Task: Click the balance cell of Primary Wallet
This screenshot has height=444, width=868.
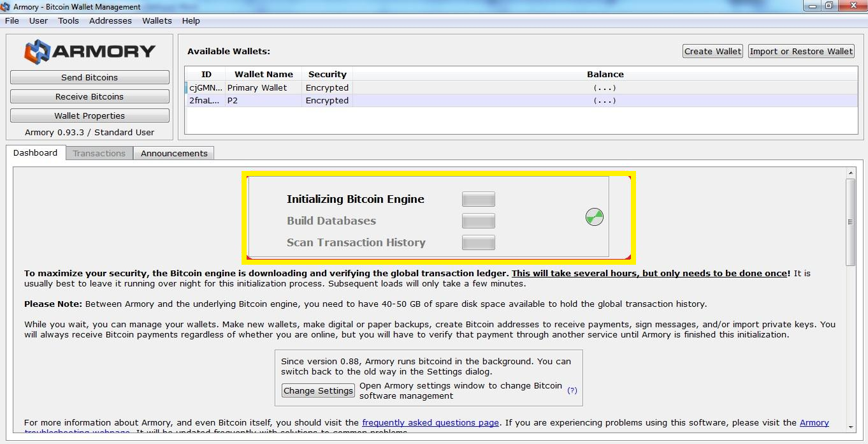Action: 605,87
